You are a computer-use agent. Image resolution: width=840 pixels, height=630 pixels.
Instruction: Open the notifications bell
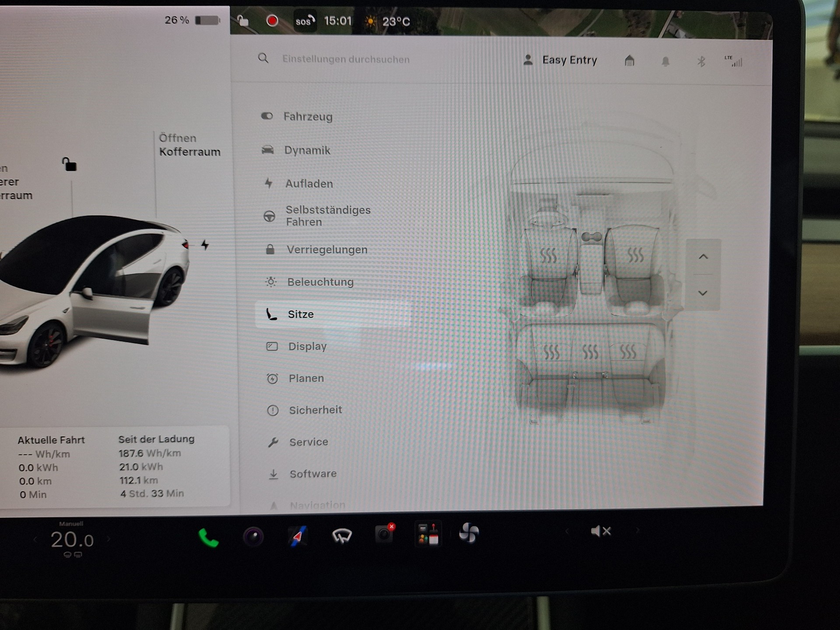click(665, 61)
